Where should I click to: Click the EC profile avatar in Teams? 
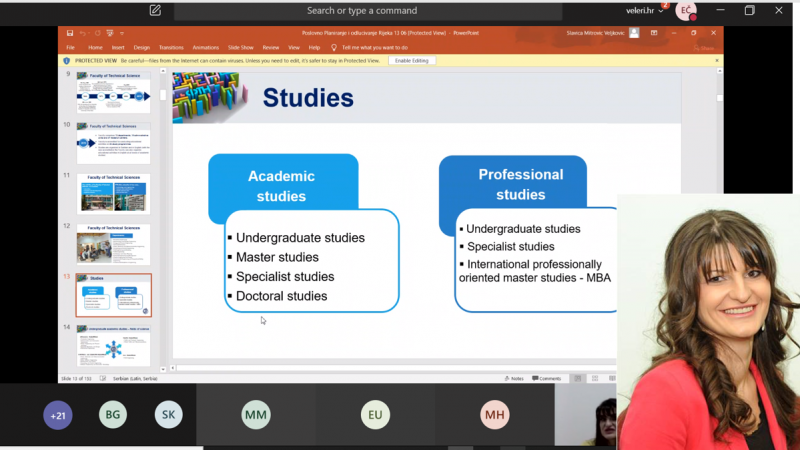tap(686, 11)
